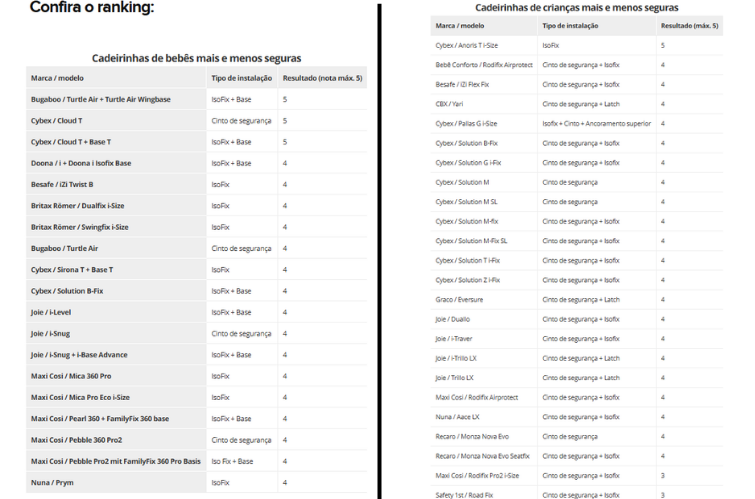Click the Maxi Cosi / Mica 360 Pro entry
Viewport: 755px width, 499px height.
point(71,376)
